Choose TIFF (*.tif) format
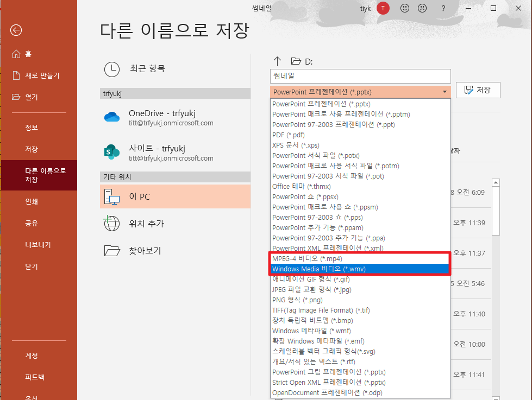 360,310
